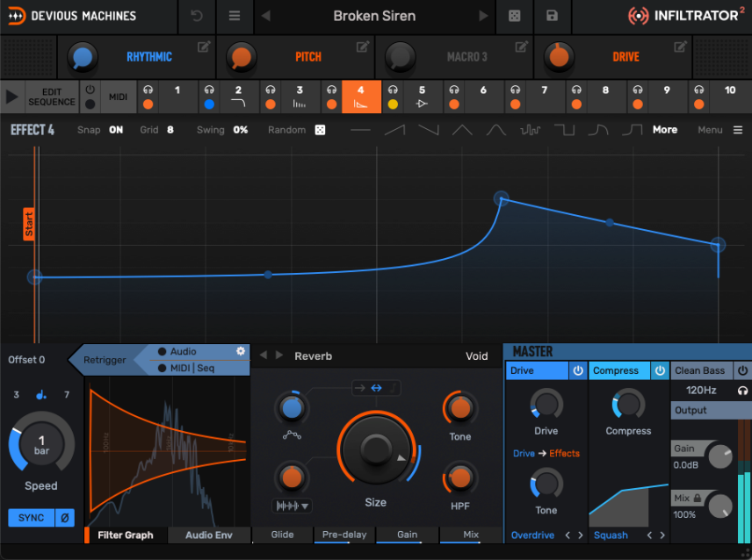Save the preset with the floppy disk icon
The image size is (752, 560).
click(552, 16)
